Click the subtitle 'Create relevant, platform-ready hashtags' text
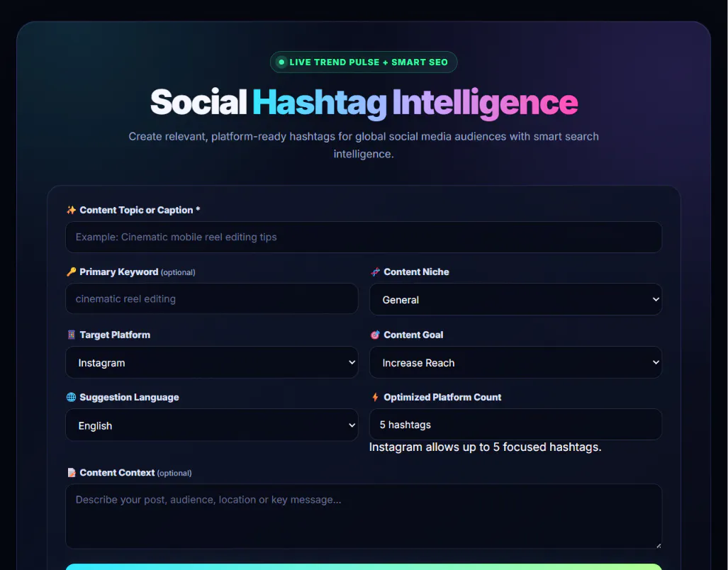 364,145
